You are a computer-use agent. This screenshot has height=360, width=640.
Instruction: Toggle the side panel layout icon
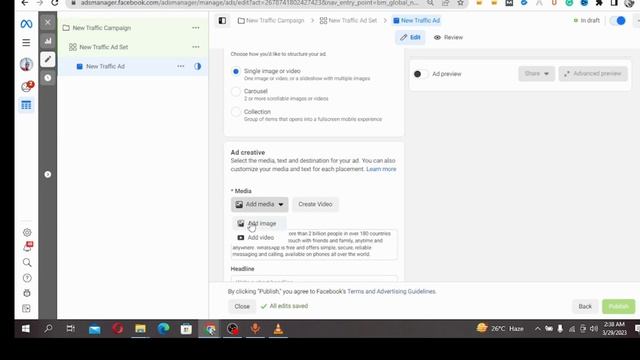coord(222,20)
